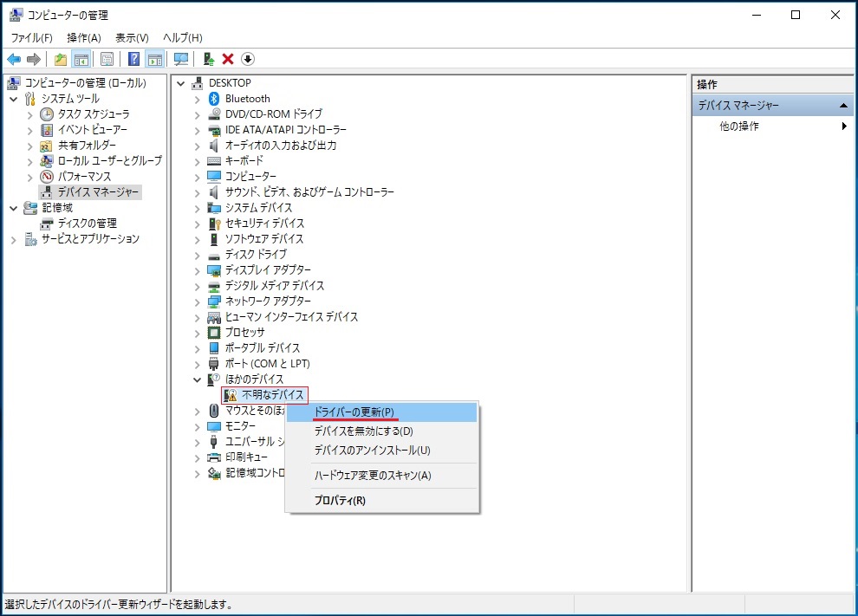Click the Properties sheet toolbar icon
Image resolution: width=858 pixels, height=616 pixels.
click(x=107, y=59)
